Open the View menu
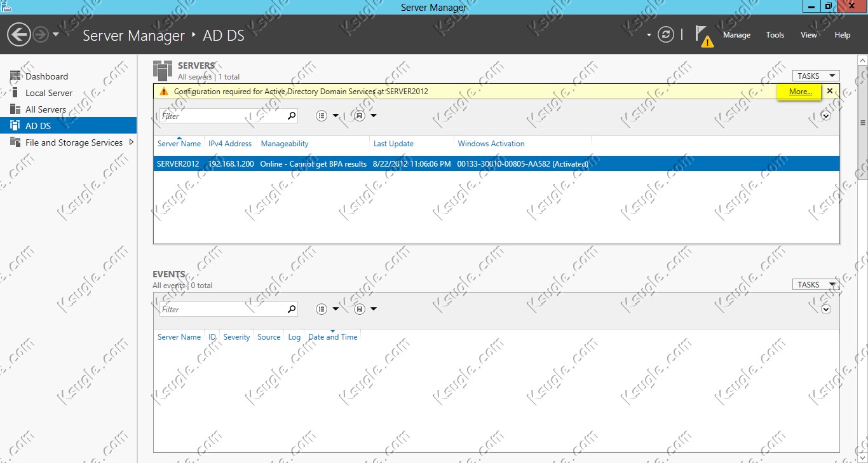 click(808, 35)
